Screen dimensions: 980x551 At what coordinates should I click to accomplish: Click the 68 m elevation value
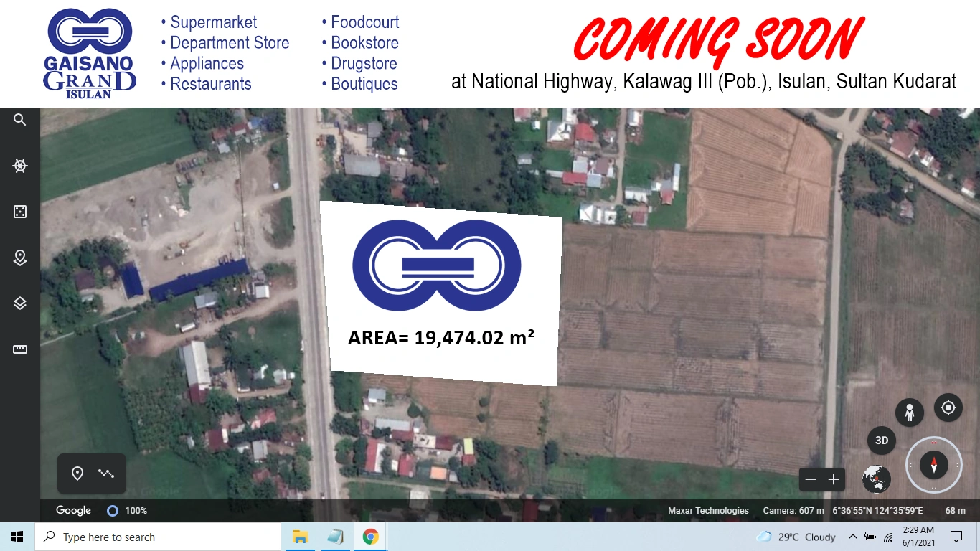pos(955,511)
